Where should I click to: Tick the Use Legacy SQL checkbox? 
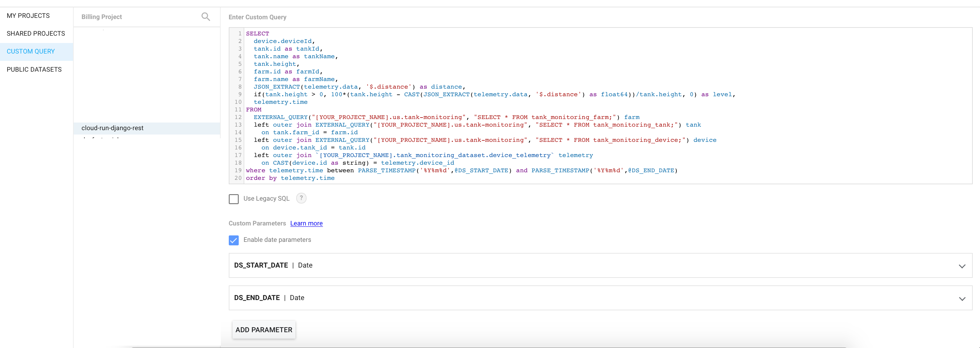(x=233, y=199)
